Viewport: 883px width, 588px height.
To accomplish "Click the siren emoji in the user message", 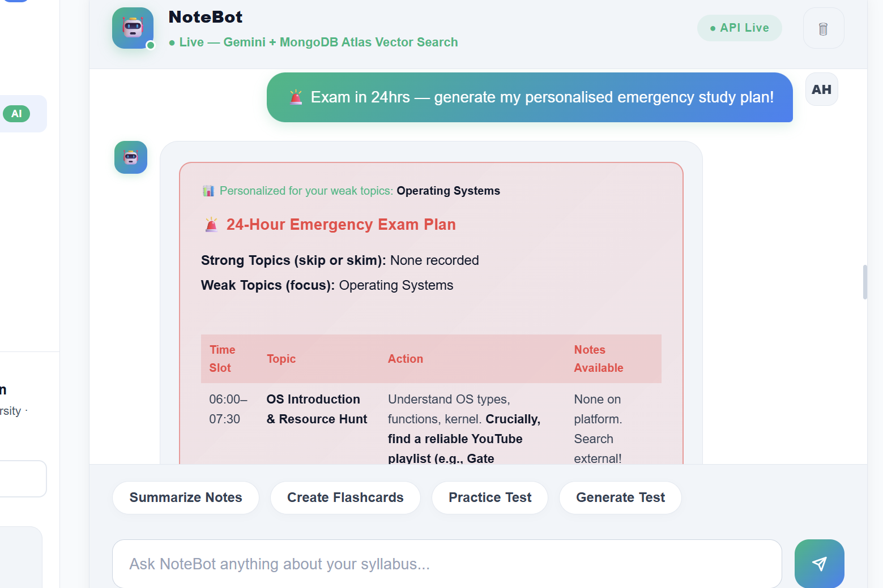I will 296,97.
